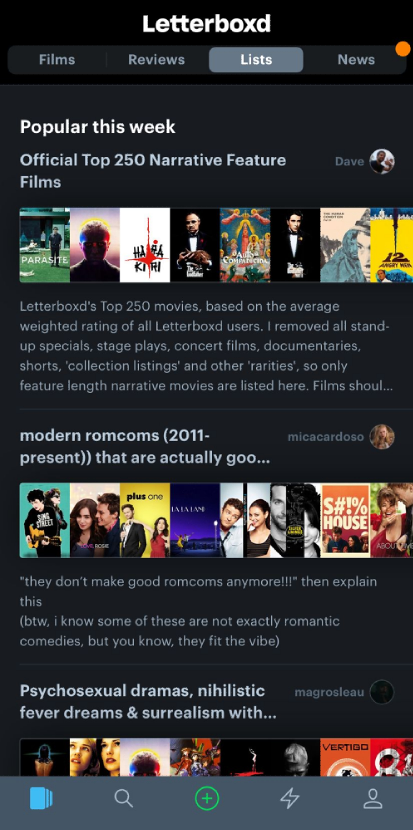
Task: Open the activity lightning bolt icon
Action: pos(290,798)
